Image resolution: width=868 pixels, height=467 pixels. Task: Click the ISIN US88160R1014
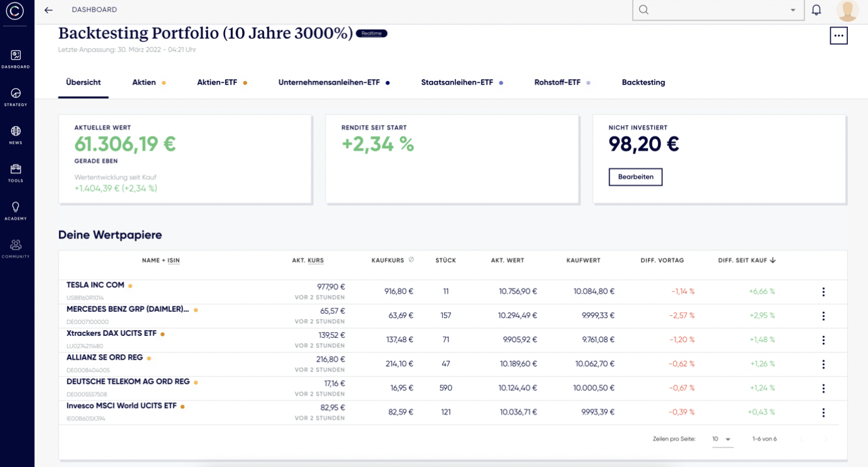85,298
